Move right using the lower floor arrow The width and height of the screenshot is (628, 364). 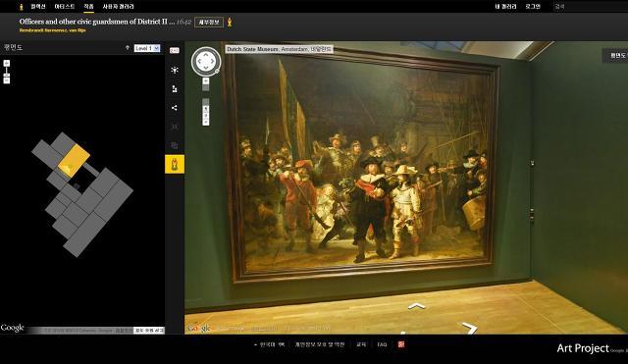(469, 328)
